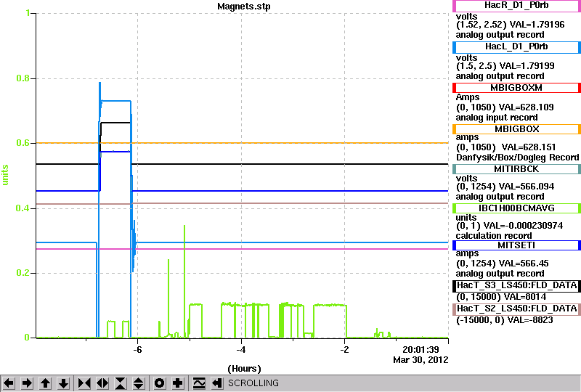Pan the graph right with the right arrow button
The height and width of the screenshot is (392, 581).
(27, 383)
